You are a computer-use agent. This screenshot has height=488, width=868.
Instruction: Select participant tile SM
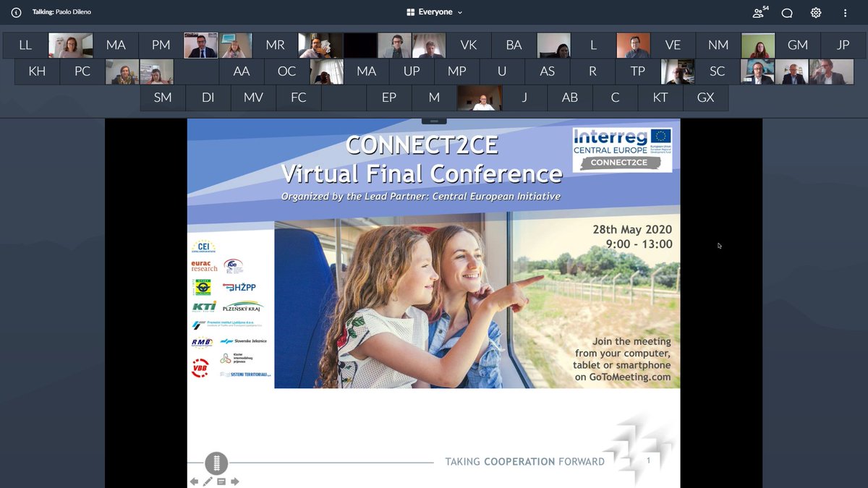163,98
